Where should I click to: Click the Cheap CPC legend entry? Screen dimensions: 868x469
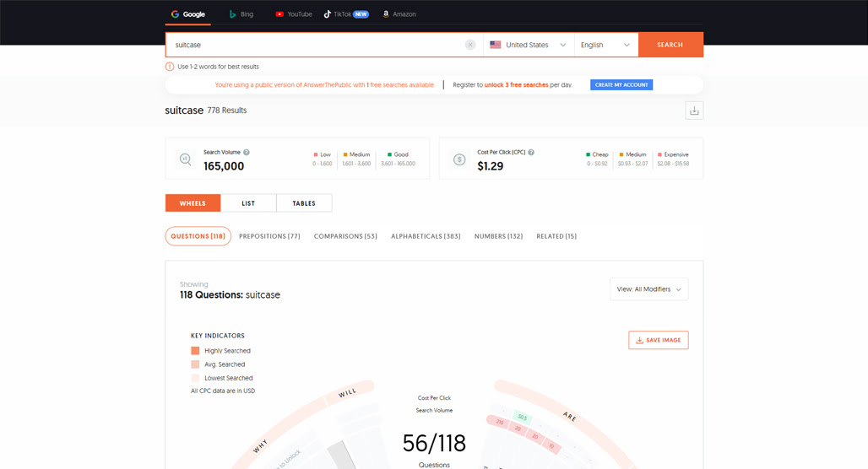(597, 159)
